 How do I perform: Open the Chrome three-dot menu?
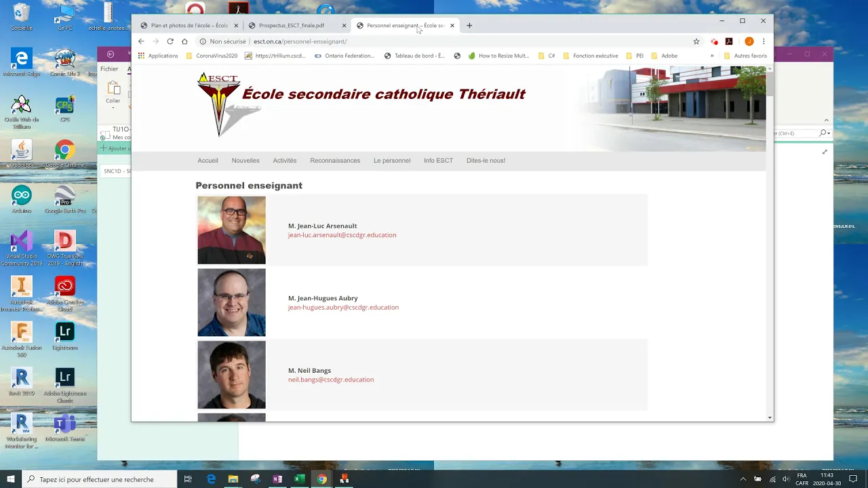click(764, 41)
